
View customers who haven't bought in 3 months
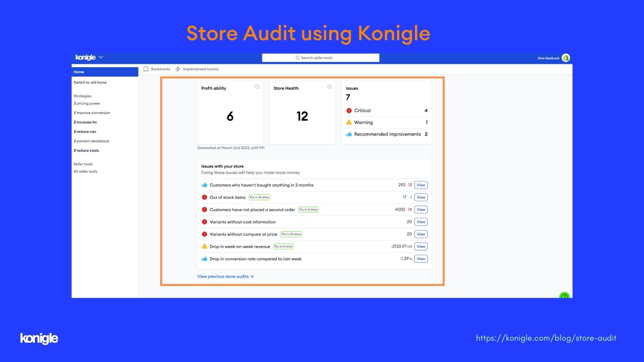tap(421, 185)
